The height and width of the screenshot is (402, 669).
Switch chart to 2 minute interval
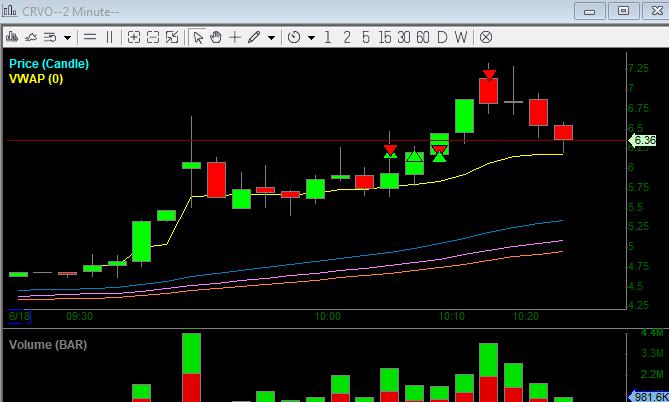[347, 38]
